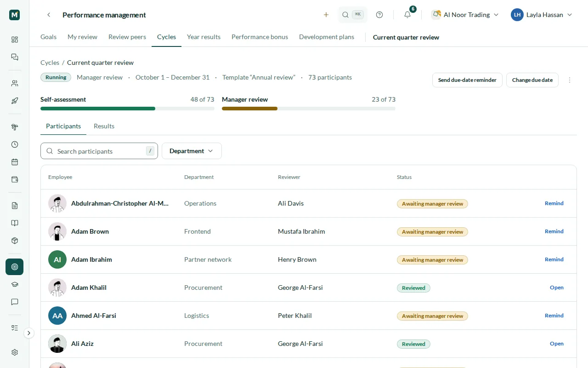Switch to the Goals tab
588x368 pixels.
(48, 37)
